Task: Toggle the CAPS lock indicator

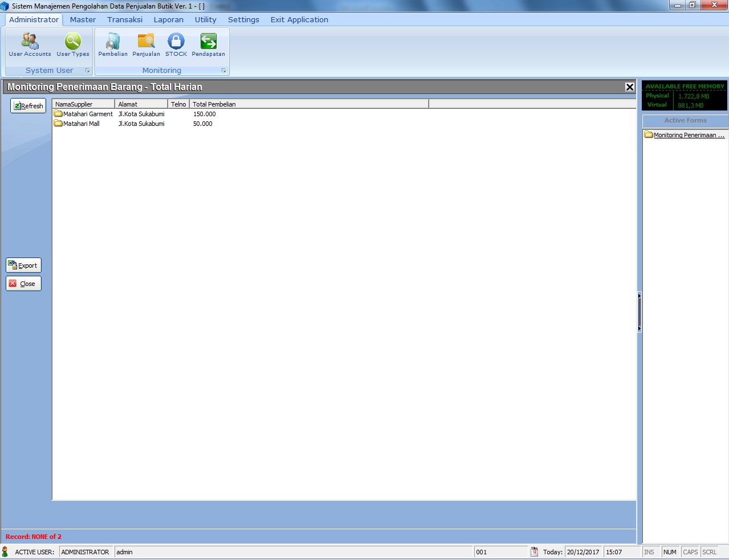Action: coord(690,551)
